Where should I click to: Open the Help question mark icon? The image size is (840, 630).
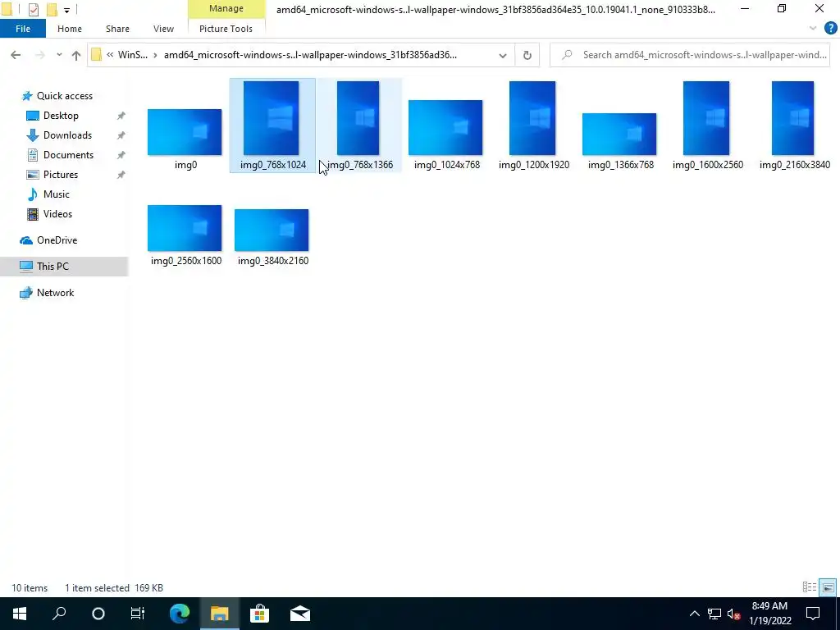pyautogui.click(x=830, y=29)
